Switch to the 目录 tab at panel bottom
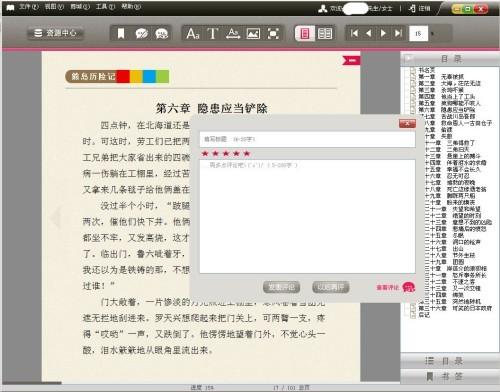The height and width of the screenshot is (392, 500). click(450, 361)
